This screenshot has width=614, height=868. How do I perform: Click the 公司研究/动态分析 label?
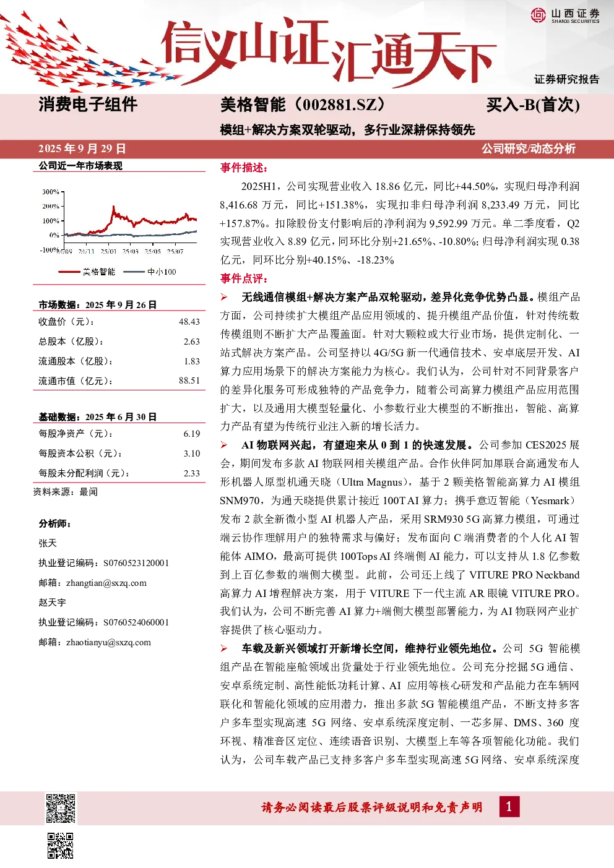pyautogui.click(x=529, y=148)
